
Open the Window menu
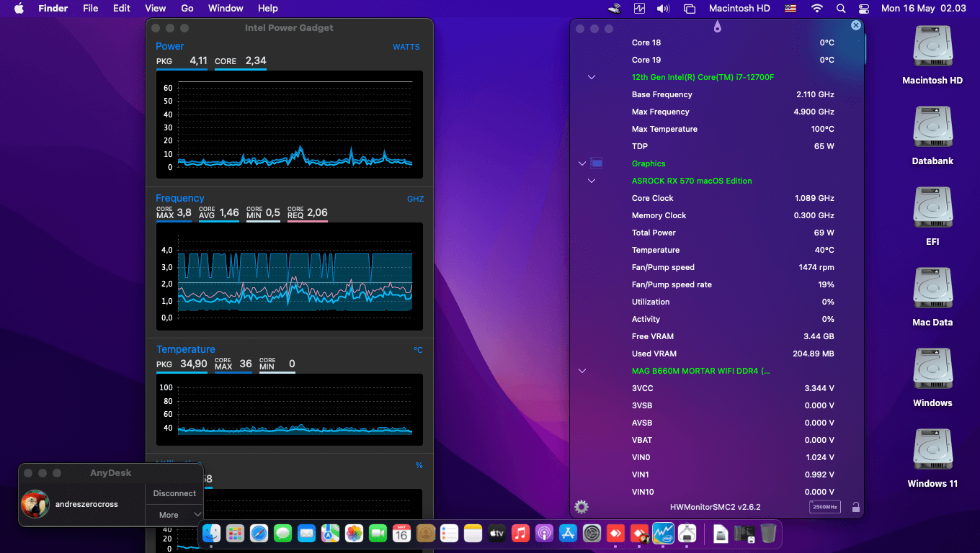[226, 9]
